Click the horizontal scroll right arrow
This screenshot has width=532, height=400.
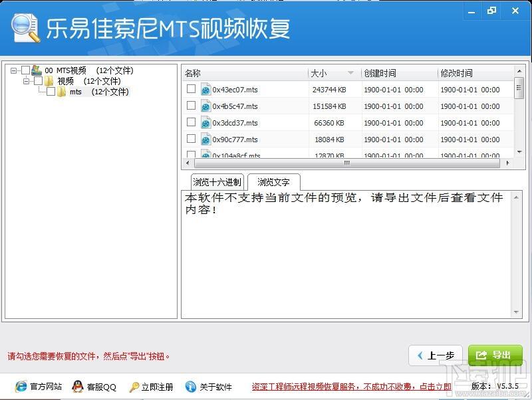pyautogui.click(x=507, y=163)
